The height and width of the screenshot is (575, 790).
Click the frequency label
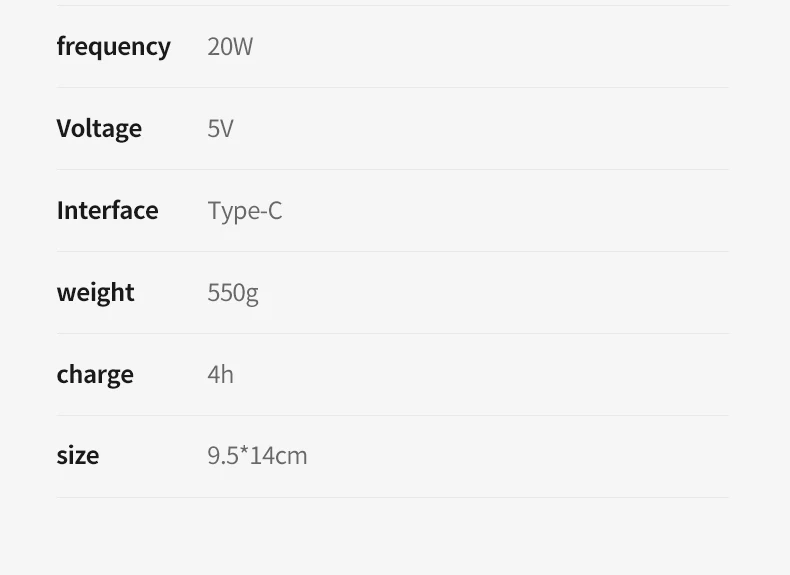point(113,47)
